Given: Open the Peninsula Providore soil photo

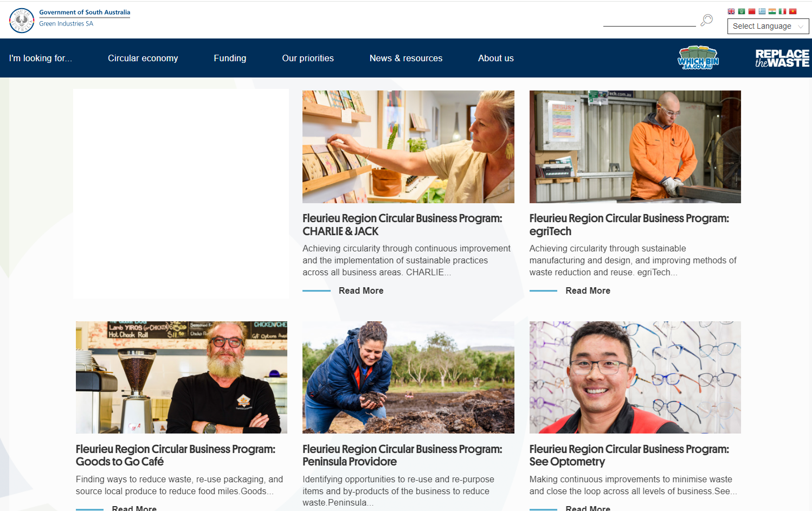Looking at the screenshot, I should (408, 377).
